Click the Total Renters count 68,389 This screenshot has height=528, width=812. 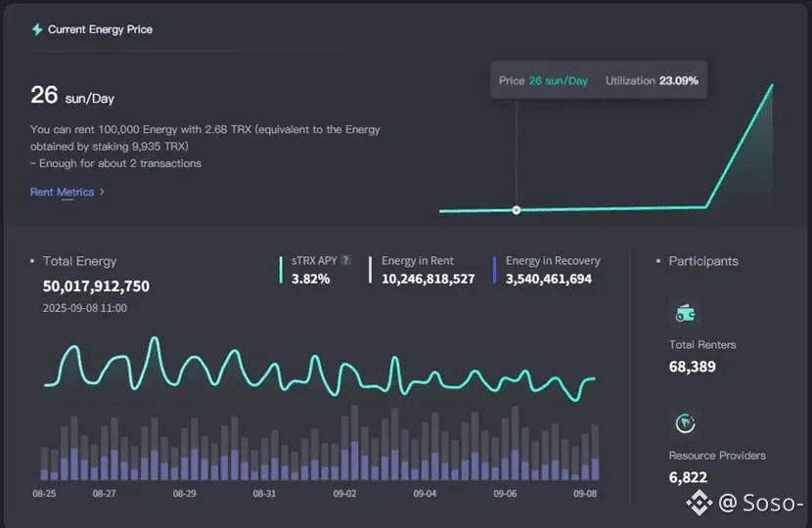[692, 367]
